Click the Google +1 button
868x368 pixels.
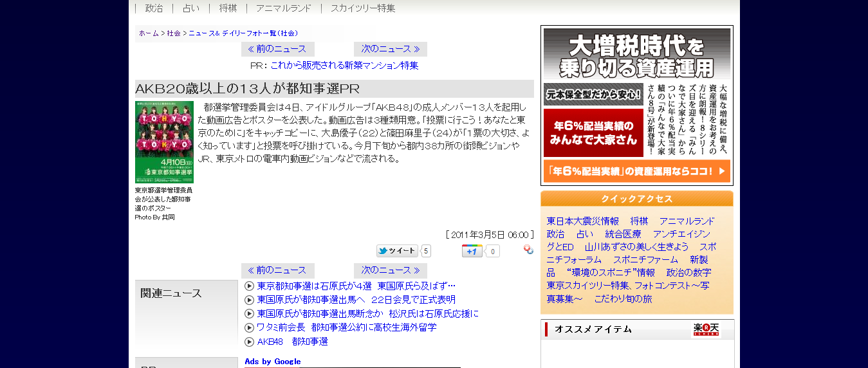click(472, 251)
